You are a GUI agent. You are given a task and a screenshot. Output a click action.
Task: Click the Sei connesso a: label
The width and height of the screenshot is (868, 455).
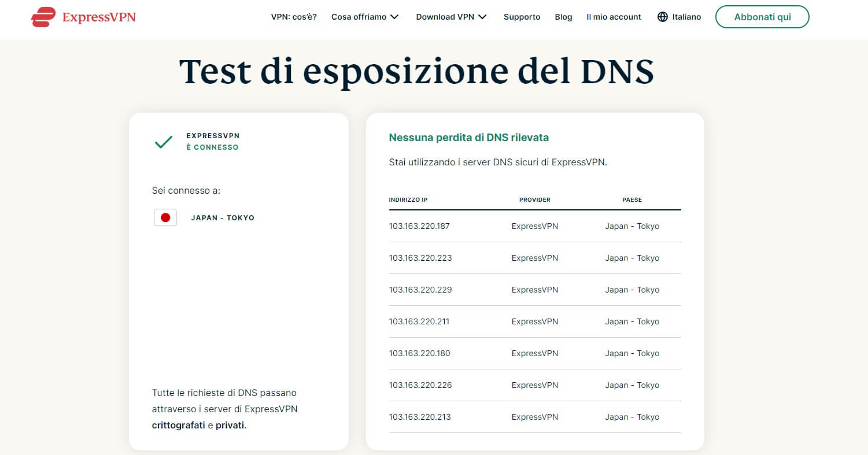coord(186,190)
